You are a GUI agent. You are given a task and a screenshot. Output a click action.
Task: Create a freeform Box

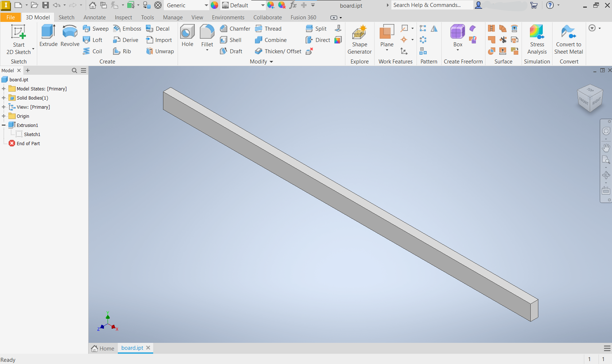click(x=458, y=36)
